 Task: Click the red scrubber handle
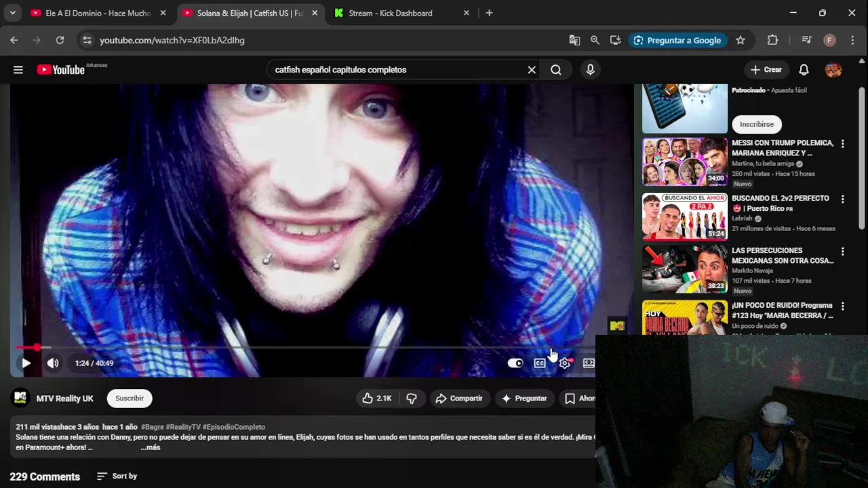pos(37,348)
